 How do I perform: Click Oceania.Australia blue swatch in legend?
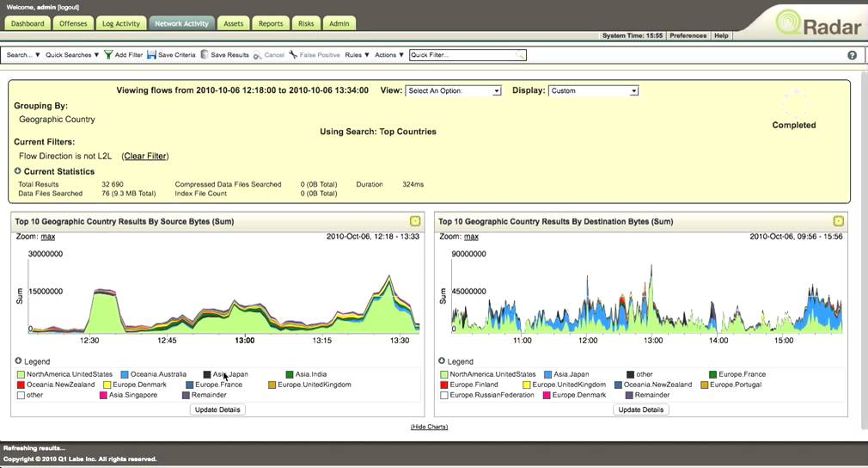coord(125,374)
